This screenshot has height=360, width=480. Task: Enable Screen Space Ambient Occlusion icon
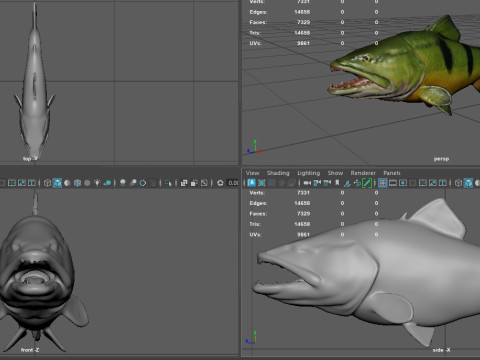tap(123, 183)
